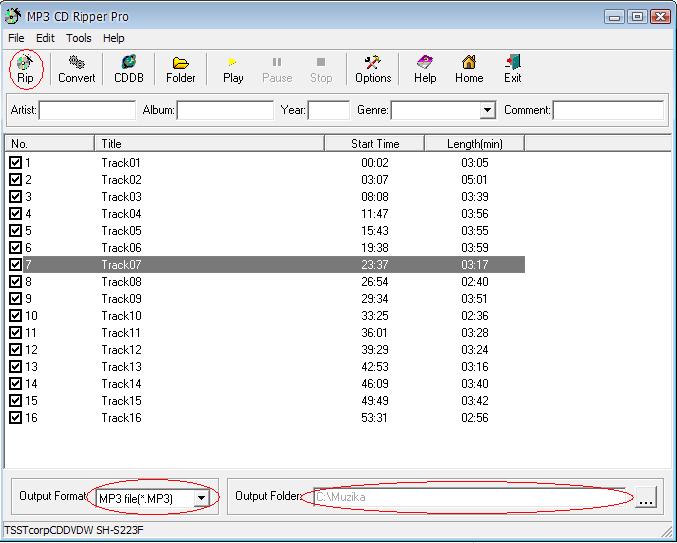Open the Help menu
677x543 pixels.
(x=114, y=38)
